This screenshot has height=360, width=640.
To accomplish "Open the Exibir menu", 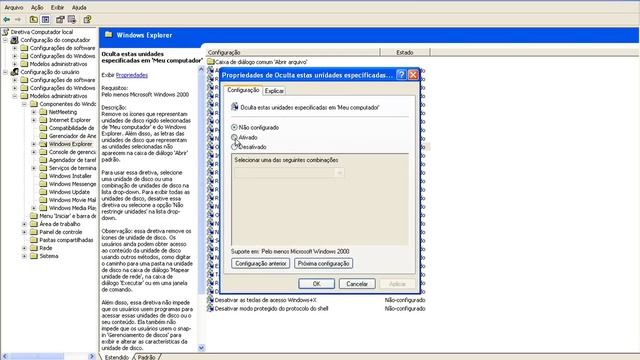I will tap(57, 7).
